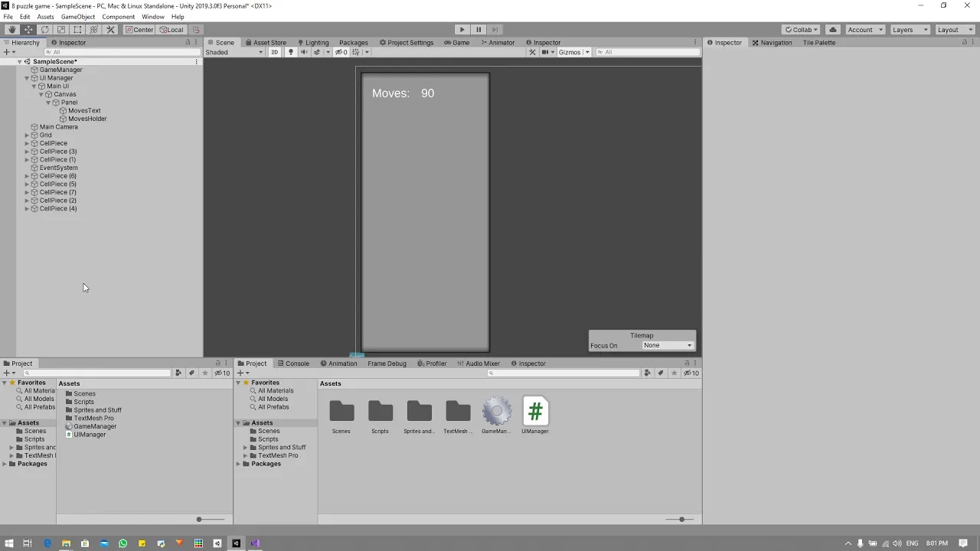Viewport: 980px width, 551px height.
Task: Switch to the Navigation tab
Action: 772,43
